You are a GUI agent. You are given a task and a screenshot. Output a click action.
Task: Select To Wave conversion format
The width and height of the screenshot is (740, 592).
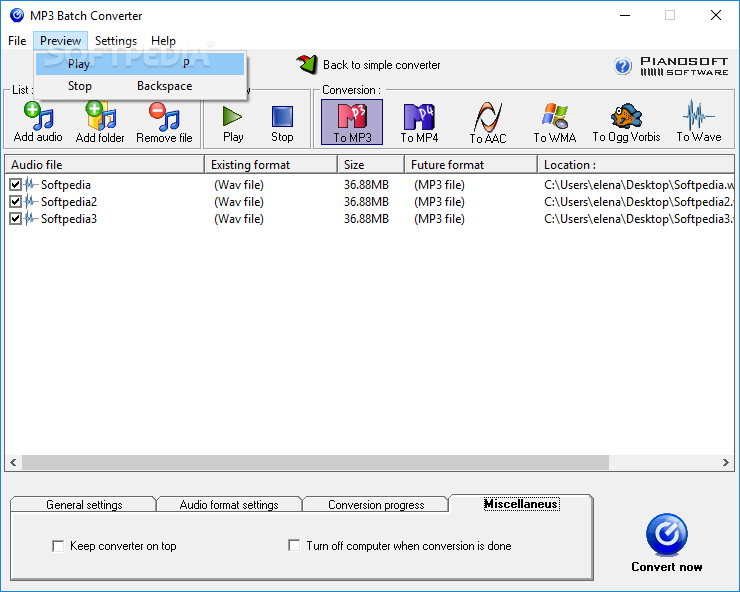699,123
